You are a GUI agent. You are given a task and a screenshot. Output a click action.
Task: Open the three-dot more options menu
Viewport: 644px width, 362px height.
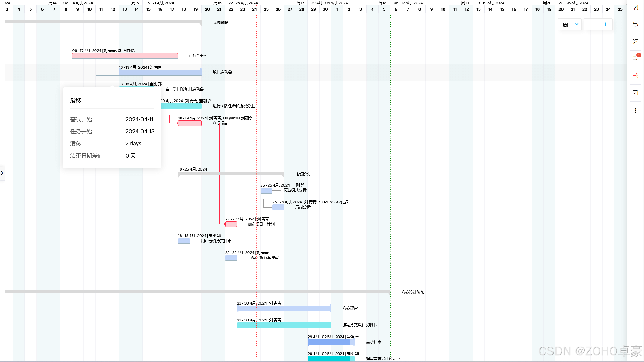click(635, 110)
